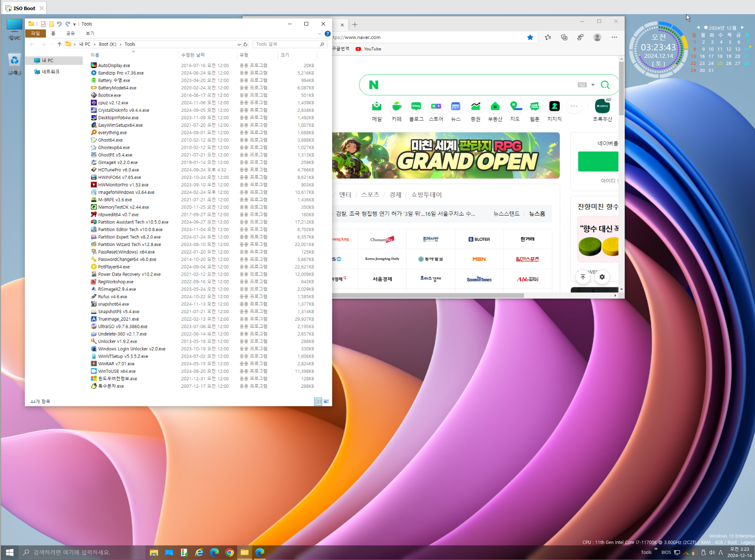Open the 보기 ribbon tab in Explorer
Screen dimensions: 755x560
[90, 34]
